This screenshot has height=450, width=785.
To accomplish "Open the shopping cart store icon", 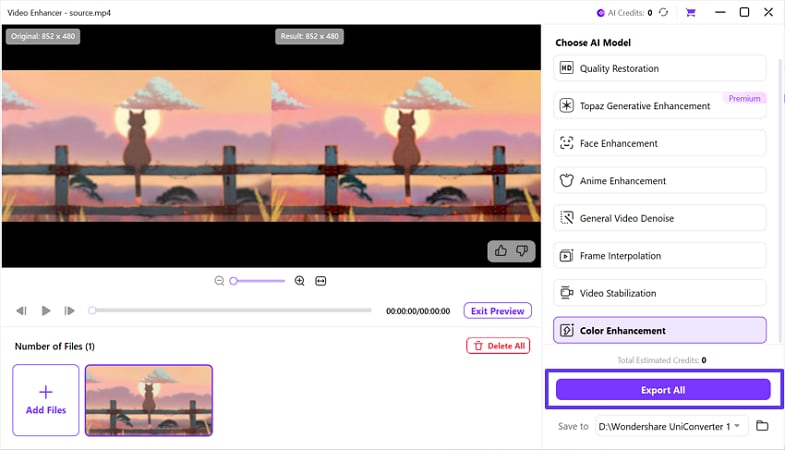I will [690, 13].
